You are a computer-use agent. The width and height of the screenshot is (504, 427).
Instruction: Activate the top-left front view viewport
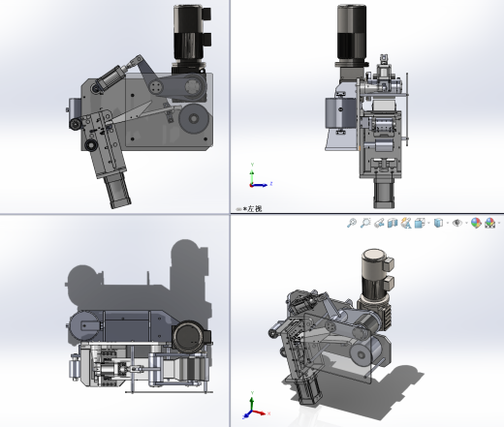click(x=114, y=107)
